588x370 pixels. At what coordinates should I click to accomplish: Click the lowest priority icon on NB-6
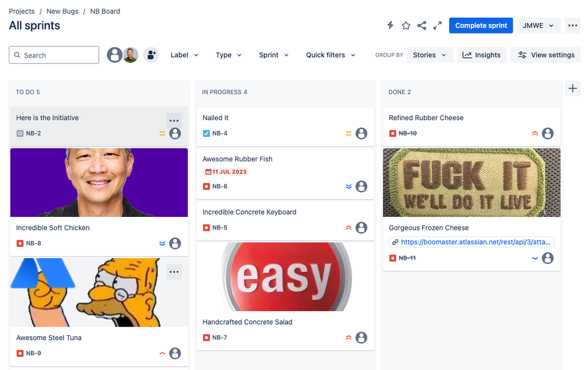(348, 186)
